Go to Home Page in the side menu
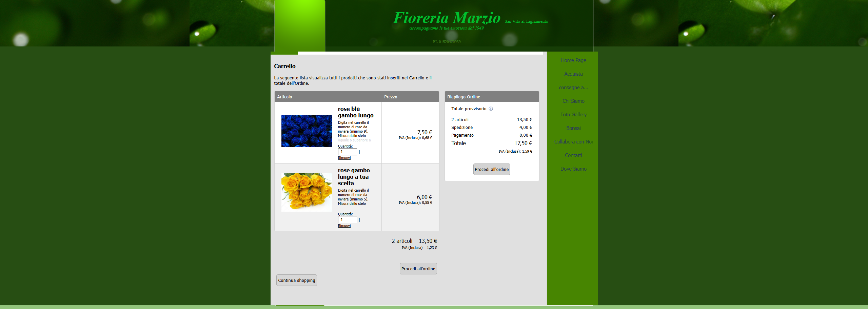 pyautogui.click(x=573, y=60)
